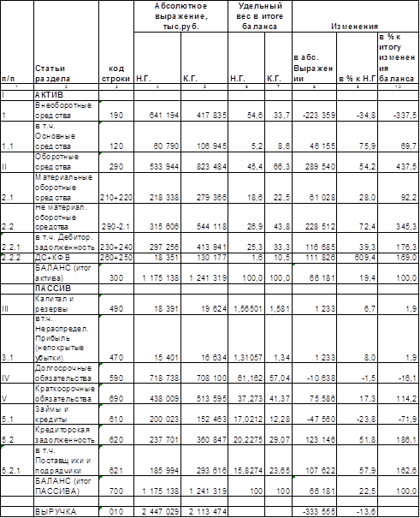Click the Краткосрочные обязательства label cell

[x=66, y=394]
